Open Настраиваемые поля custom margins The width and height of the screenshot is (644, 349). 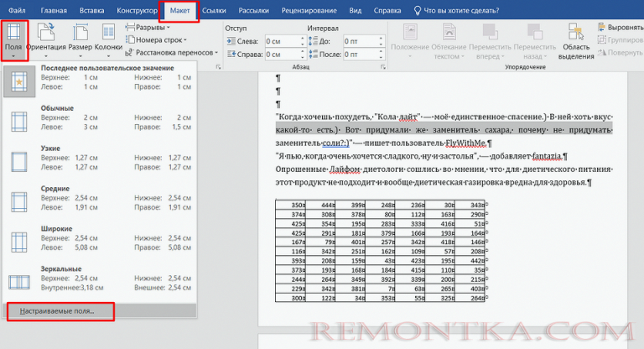point(100,311)
